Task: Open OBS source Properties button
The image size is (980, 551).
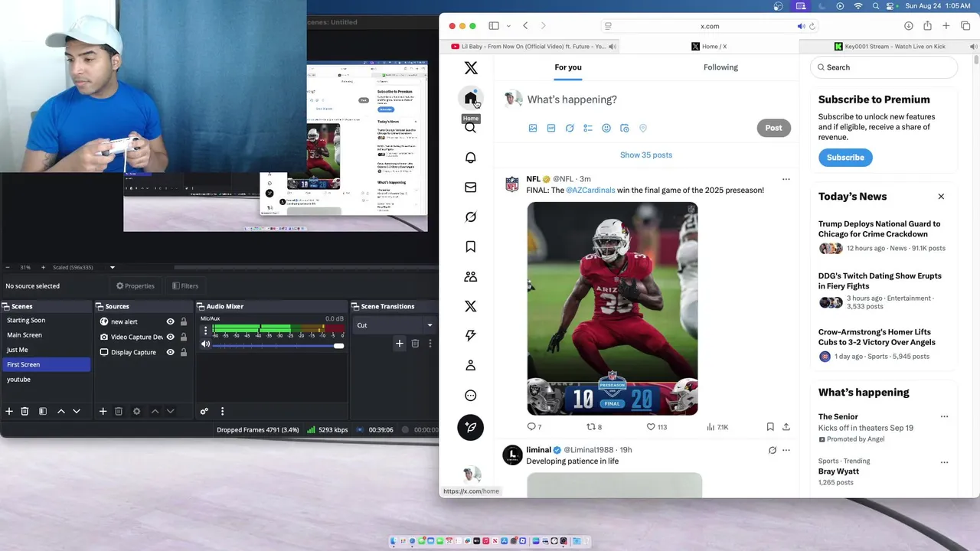Action: pos(136,286)
